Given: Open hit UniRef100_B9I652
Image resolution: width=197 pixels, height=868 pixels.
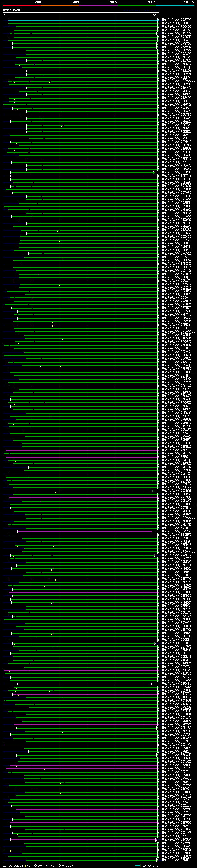Looking at the screenshot, I should click(177, 37).
